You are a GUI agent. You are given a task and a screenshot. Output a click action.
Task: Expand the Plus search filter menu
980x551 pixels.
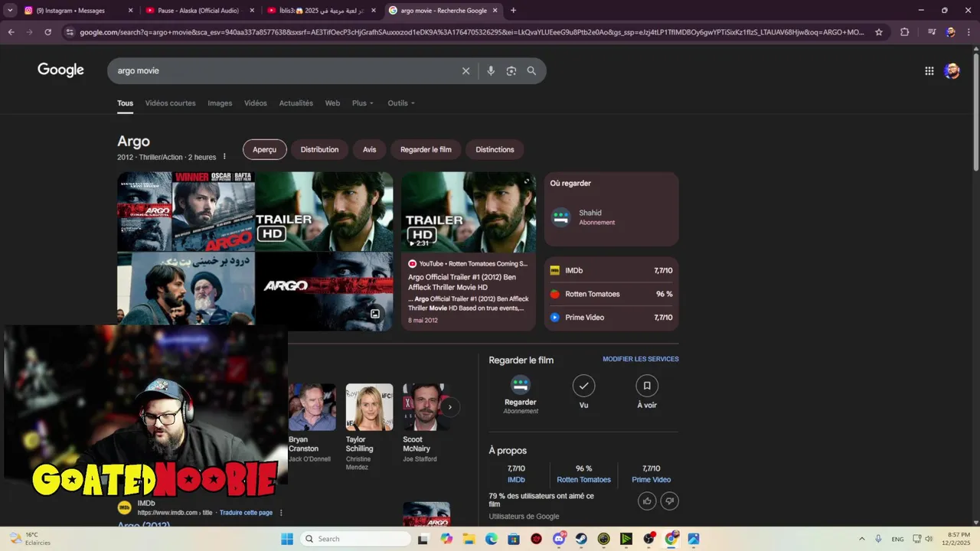pos(363,103)
